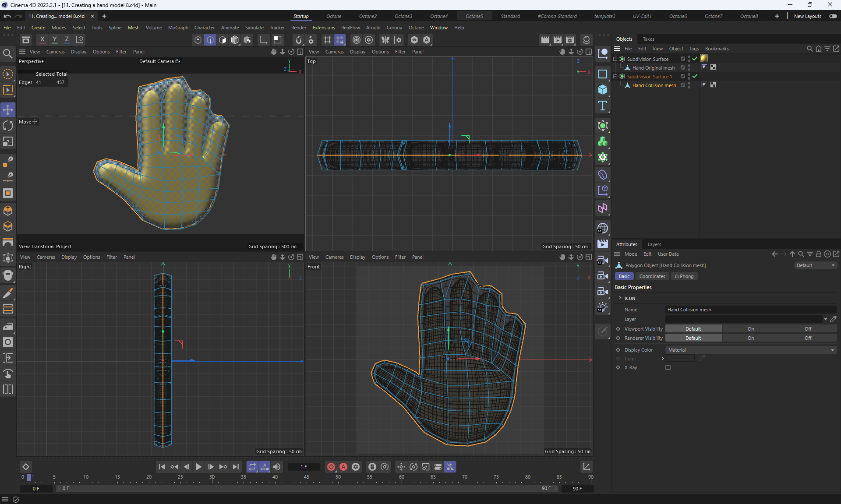Activate Edges mode in top toolbar
Image resolution: width=841 pixels, height=504 pixels.
click(210, 40)
